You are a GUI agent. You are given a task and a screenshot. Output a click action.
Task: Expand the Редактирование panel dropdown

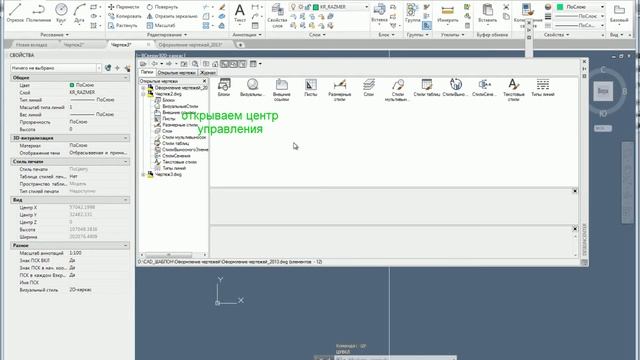click(x=167, y=35)
